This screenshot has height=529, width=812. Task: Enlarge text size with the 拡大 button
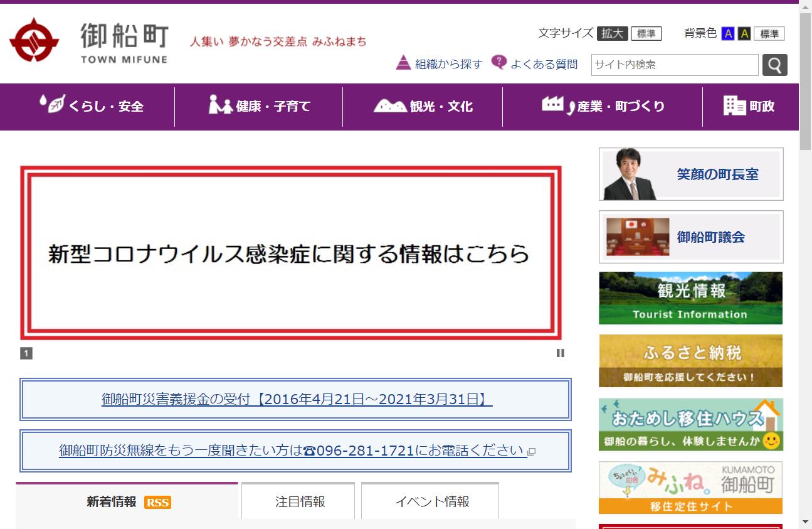611,33
